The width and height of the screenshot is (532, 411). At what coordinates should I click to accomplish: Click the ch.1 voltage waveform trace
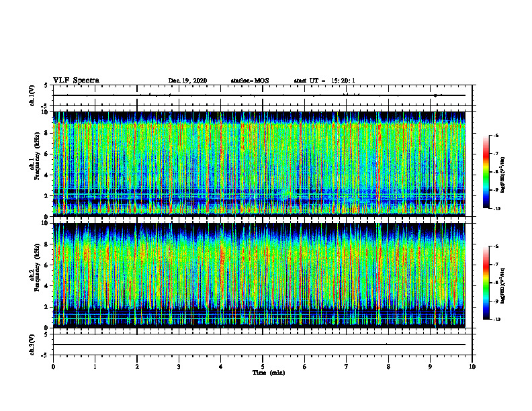point(259,95)
